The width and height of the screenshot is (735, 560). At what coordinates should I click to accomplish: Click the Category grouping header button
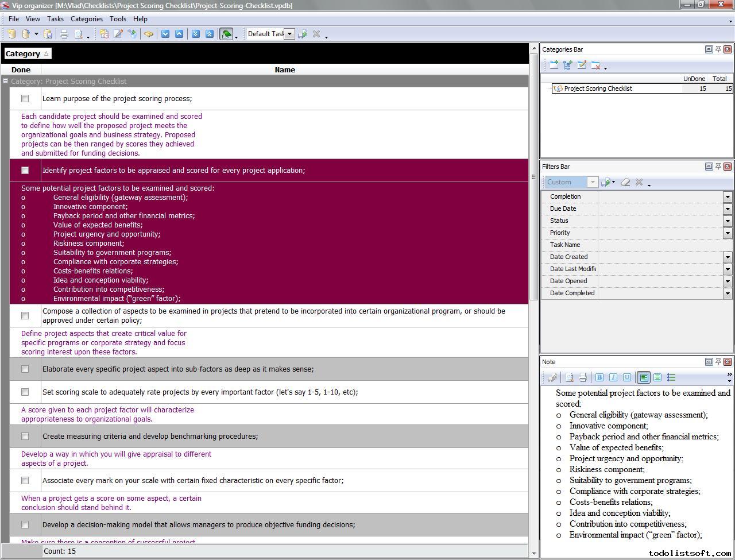click(x=27, y=53)
